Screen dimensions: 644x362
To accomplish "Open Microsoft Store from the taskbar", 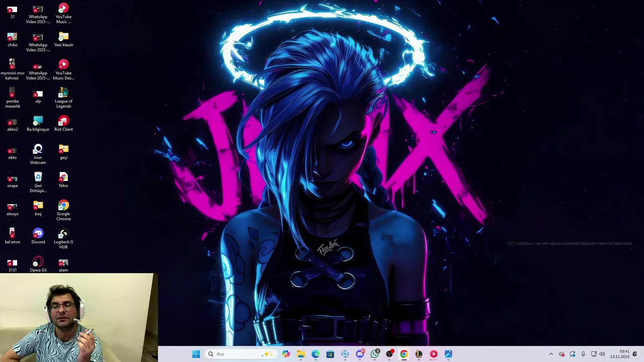I will (330, 354).
